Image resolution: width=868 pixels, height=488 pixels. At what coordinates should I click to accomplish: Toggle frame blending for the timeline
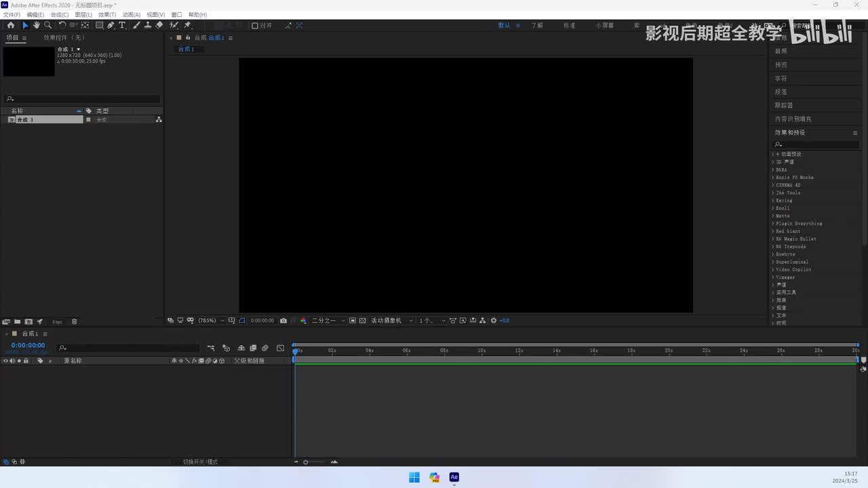[253, 348]
